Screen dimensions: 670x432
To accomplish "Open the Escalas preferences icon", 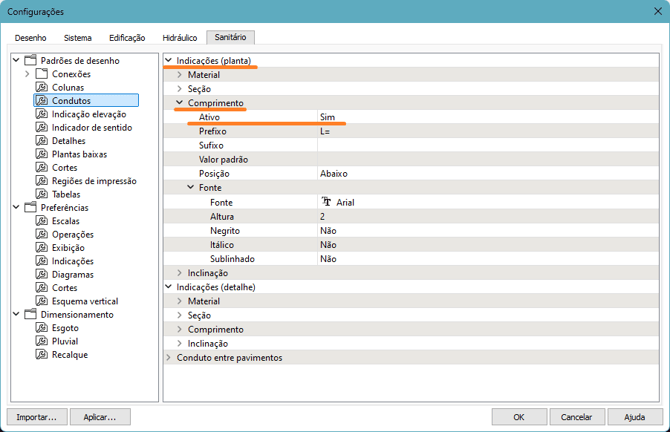I will pos(42,221).
